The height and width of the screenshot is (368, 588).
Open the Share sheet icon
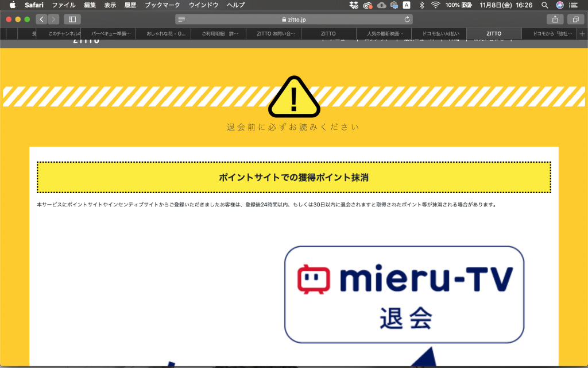pyautogui.click(x=555, y=19)
